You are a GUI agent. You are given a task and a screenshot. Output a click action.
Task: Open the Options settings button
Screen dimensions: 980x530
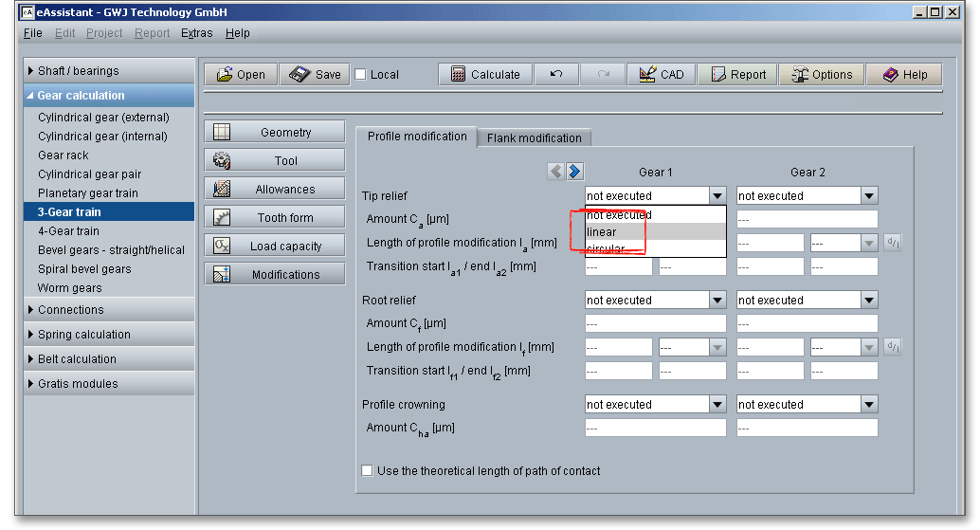tap(821, 75)
